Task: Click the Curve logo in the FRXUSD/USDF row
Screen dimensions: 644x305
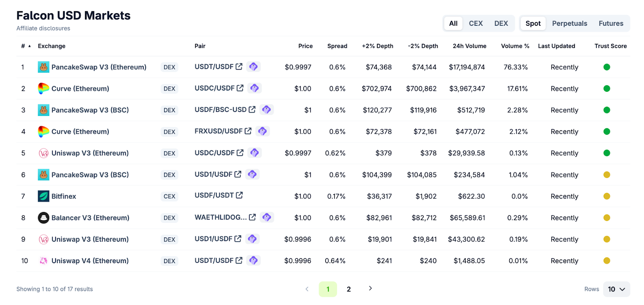Action: (43, 132)
